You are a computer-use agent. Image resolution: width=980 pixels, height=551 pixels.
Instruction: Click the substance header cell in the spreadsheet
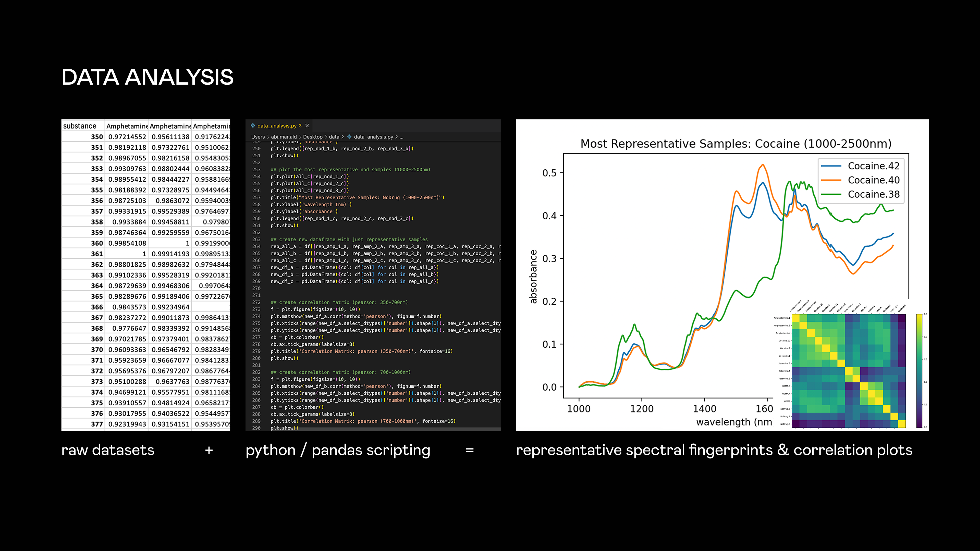point(80,126)
